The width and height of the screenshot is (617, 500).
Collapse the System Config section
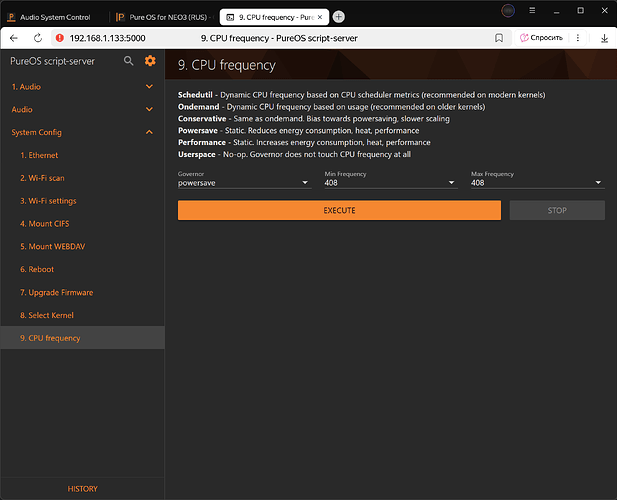pos(148,132)
